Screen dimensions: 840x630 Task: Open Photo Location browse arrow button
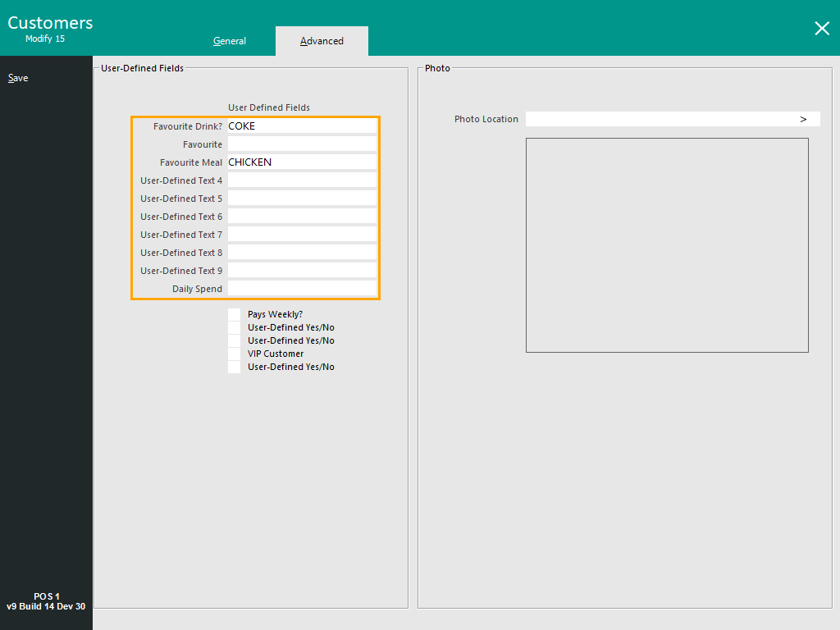coord(803,119)
